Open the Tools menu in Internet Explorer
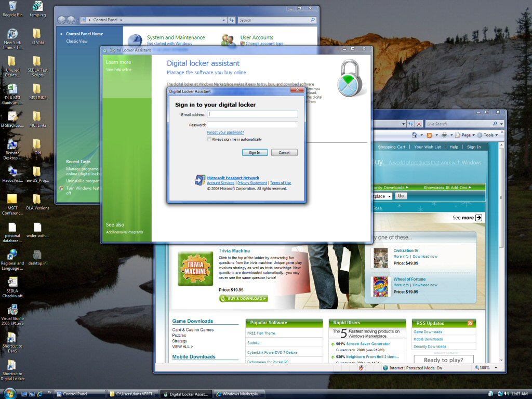 point(487,135)
